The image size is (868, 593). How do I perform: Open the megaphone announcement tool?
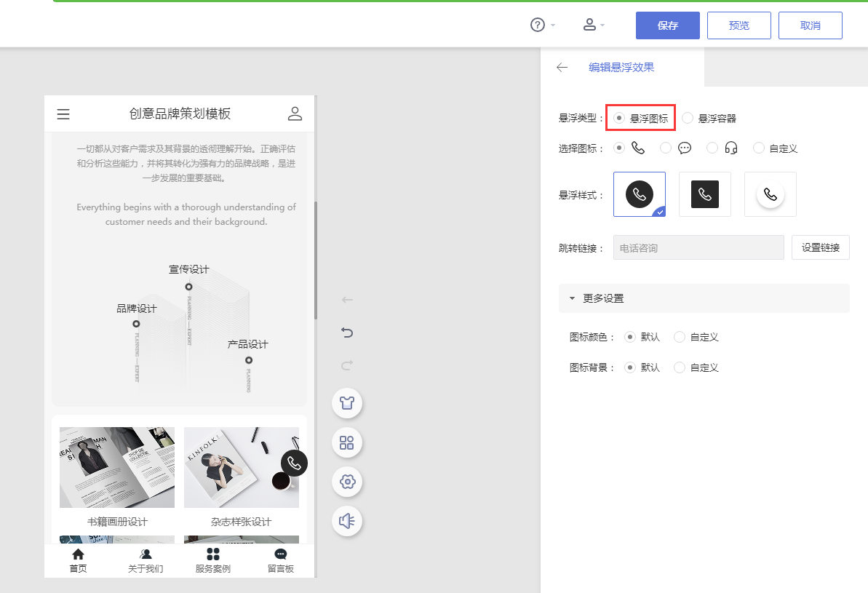coord(347,521)
